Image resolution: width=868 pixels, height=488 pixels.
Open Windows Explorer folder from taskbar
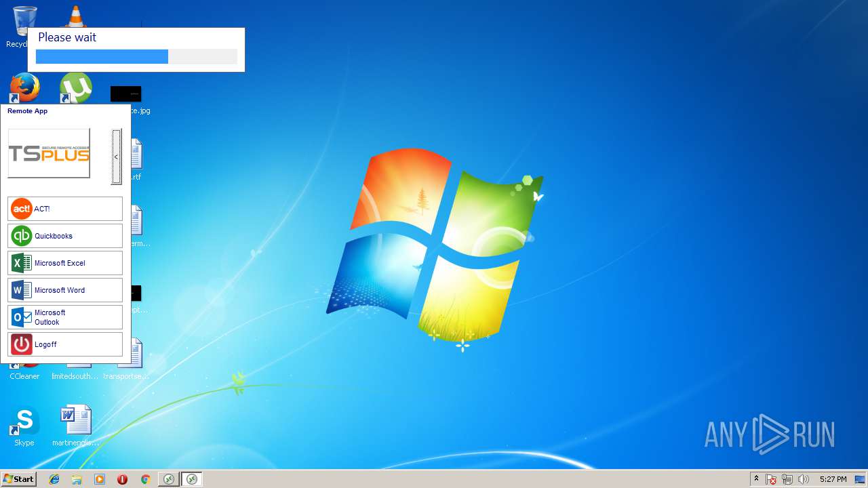point(77,479)
